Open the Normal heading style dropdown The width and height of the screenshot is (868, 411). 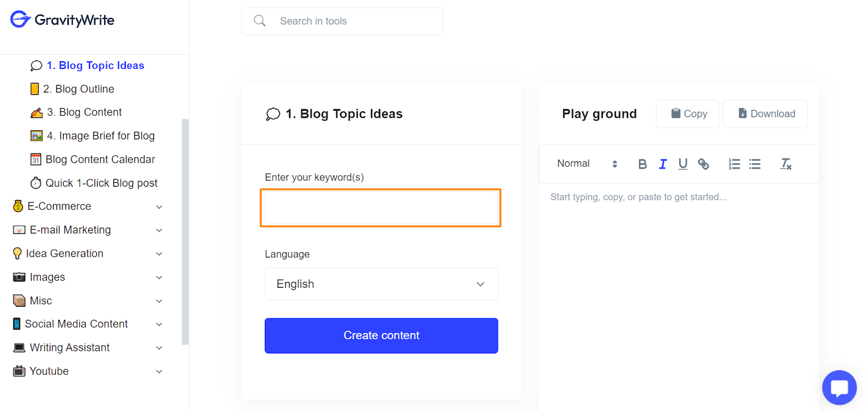[587, 164]
